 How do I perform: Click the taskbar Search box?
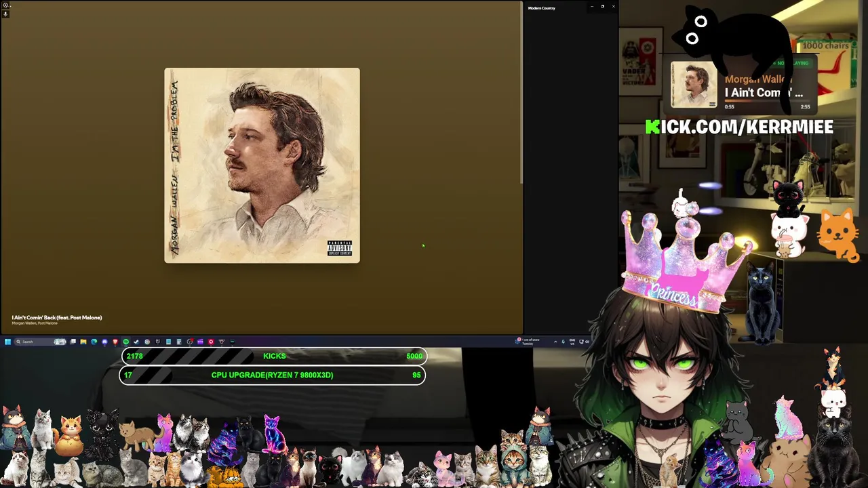click(x=41, y=342)
